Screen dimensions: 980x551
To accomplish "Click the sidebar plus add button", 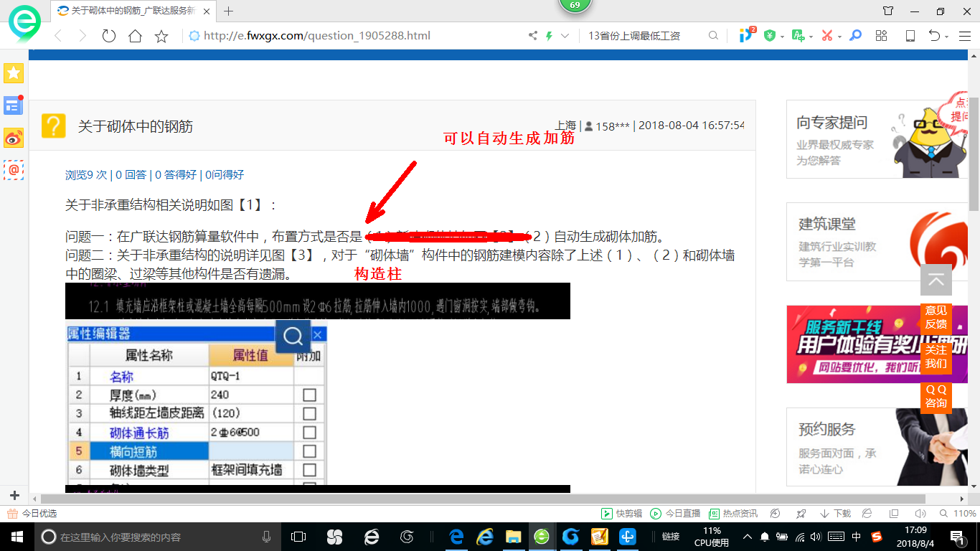I will [14, 495].
